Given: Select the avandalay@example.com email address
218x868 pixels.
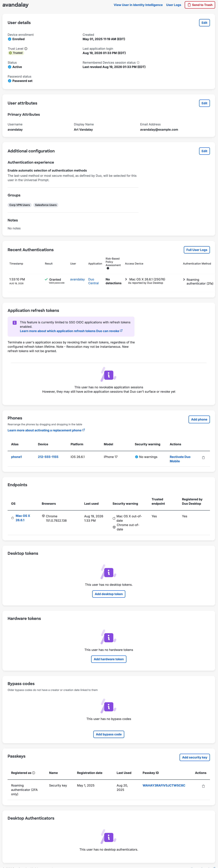Looking at the screenshot, I should coord(159,130).
